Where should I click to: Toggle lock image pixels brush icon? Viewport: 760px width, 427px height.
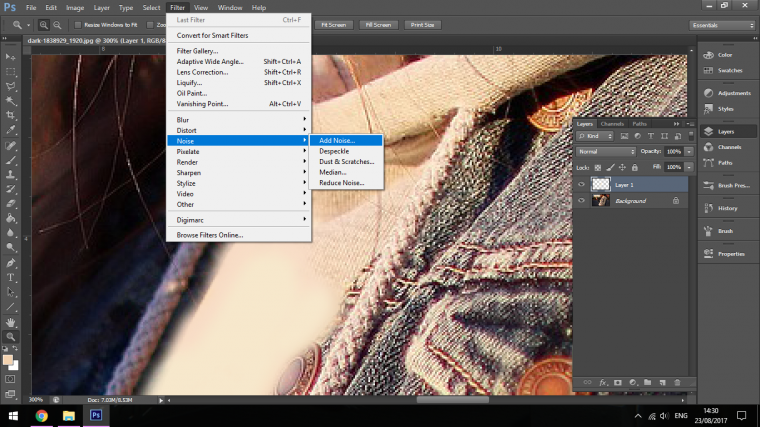tap(610, 168)
